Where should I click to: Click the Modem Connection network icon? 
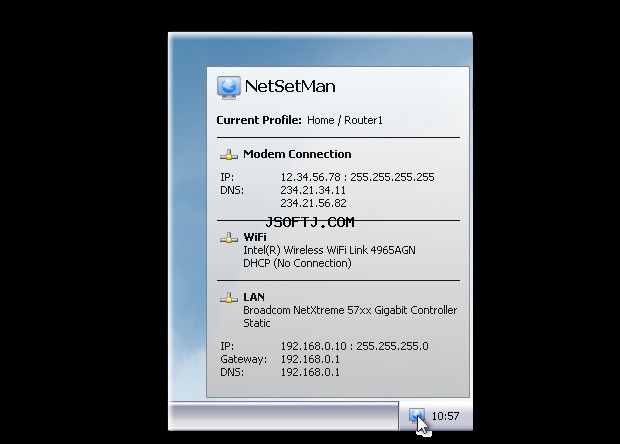229,155
